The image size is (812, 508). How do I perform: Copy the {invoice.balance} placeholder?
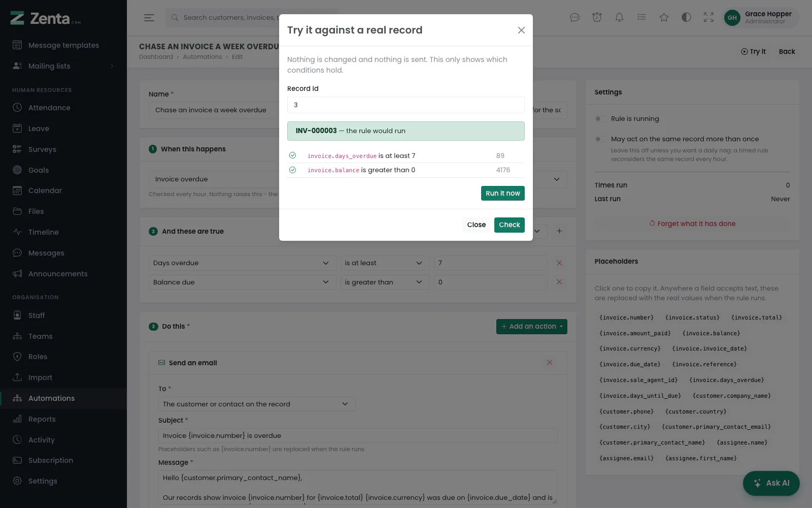click(711, 334)
